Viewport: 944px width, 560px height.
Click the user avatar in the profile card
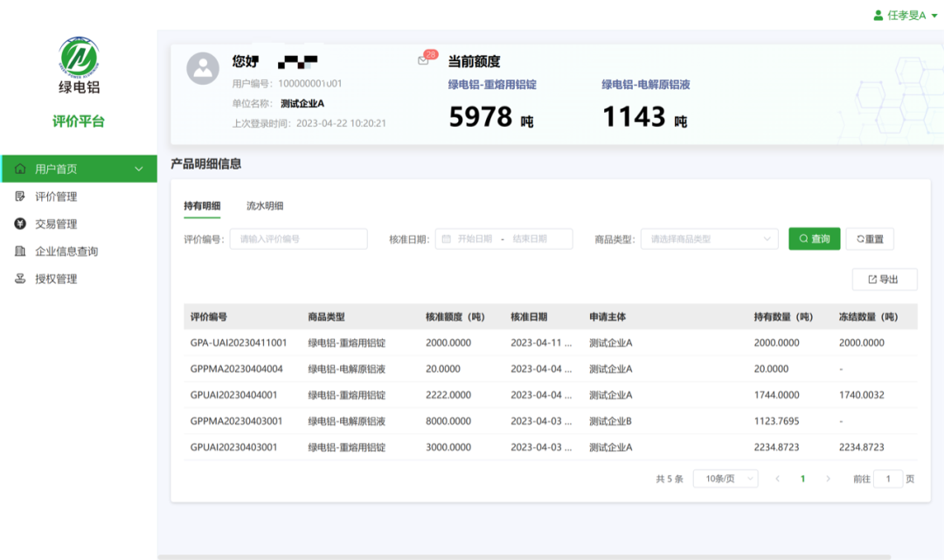click(203, 68)
